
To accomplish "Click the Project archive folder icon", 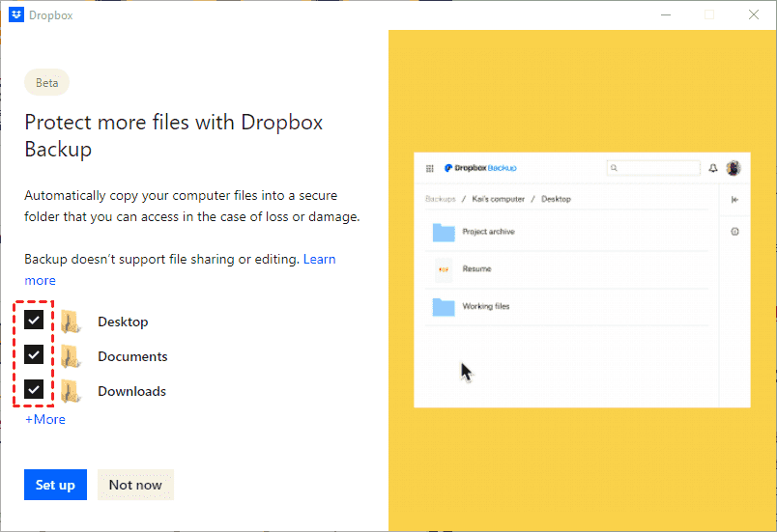I will click(444, 232).
